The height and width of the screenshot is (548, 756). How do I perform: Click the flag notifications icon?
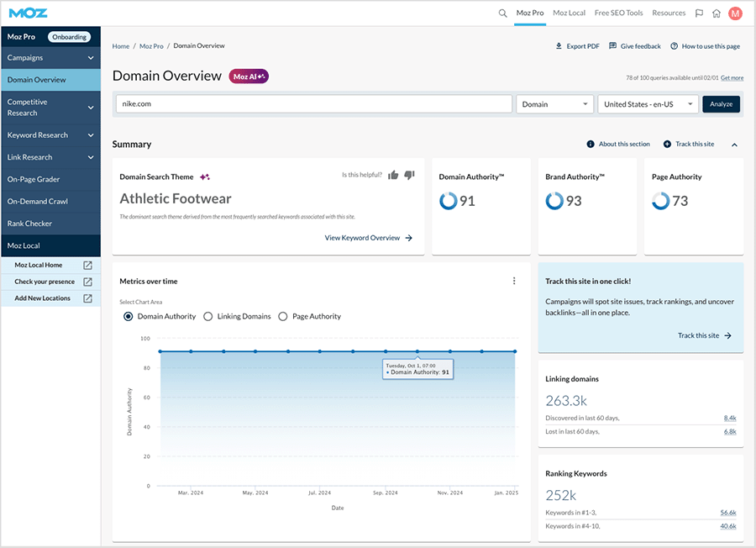click(699, 13)
